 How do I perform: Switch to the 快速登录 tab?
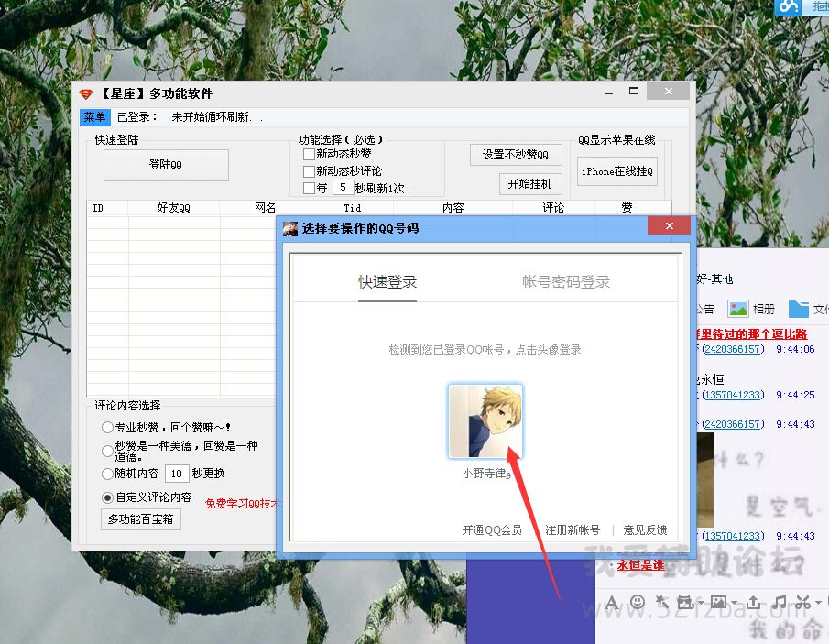click(387, 282)
